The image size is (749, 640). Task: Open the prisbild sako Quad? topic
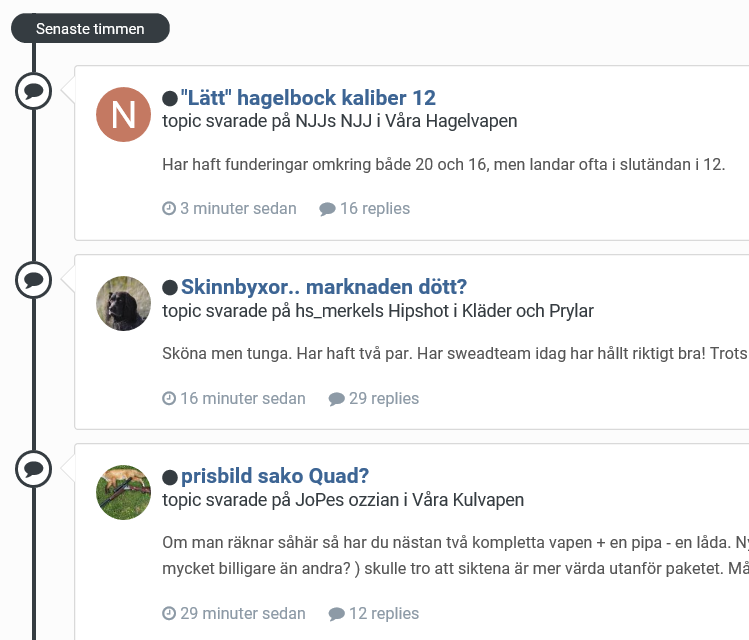(x=275, y=476)
